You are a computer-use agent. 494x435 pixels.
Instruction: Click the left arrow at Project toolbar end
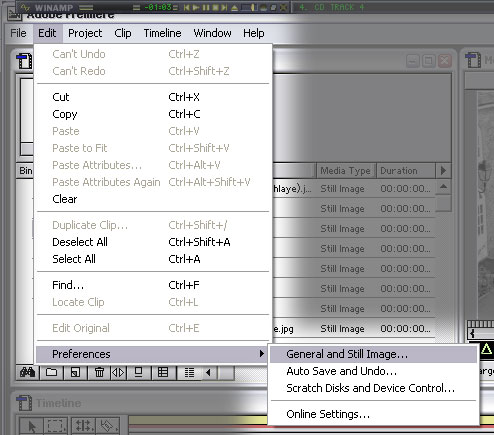(209, 372)
